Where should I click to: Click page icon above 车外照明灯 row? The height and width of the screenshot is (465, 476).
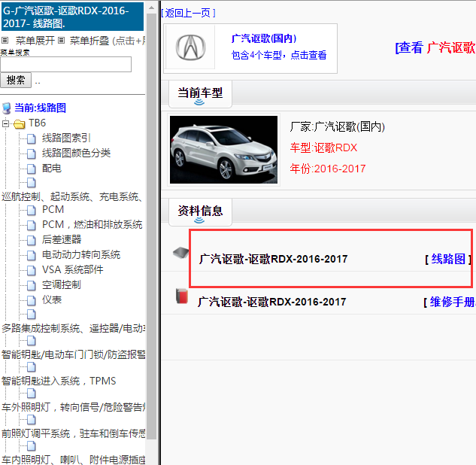(x=32, y=394)
